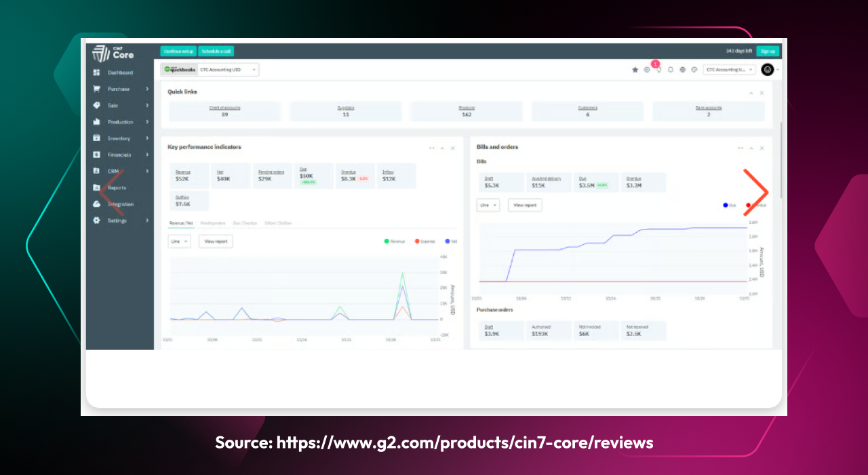Toggle the blue Net legend series
The height and width of the screenshot is (475, 868).
pyautogui.click(x=451, y=241)
